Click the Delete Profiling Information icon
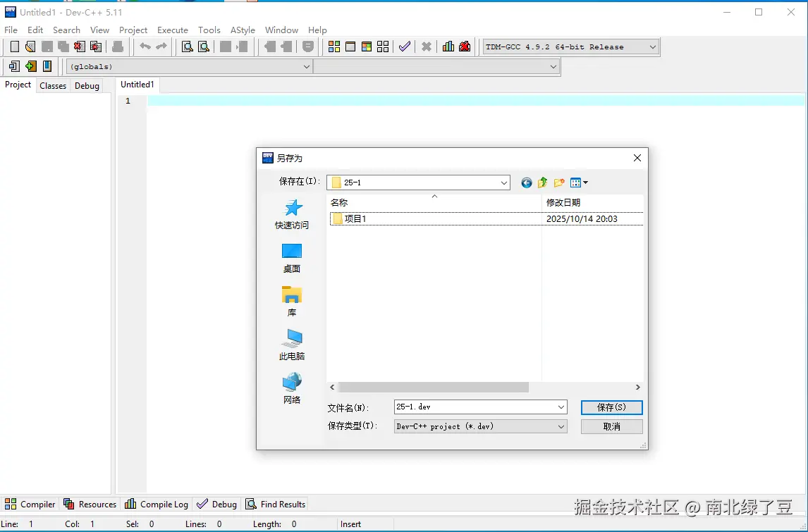Screen dimensions: 808x532 [x=465, y=47]
